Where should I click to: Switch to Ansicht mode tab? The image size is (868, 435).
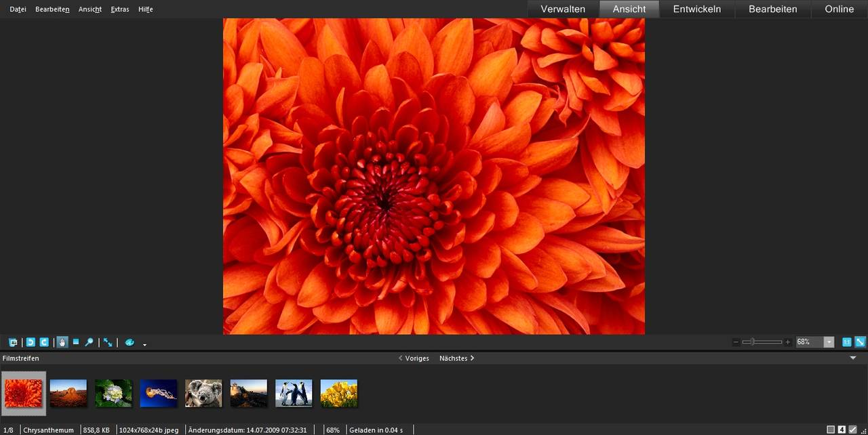629,9
